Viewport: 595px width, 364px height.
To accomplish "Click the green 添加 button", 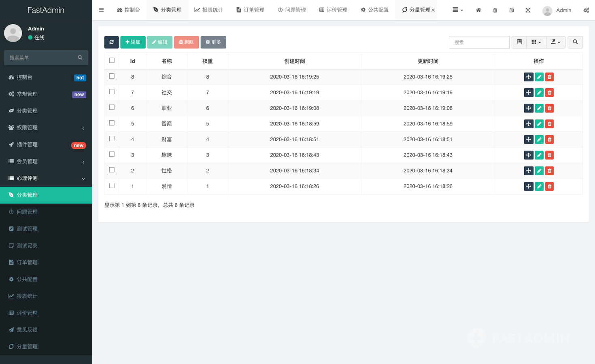I will coord(133,42).
